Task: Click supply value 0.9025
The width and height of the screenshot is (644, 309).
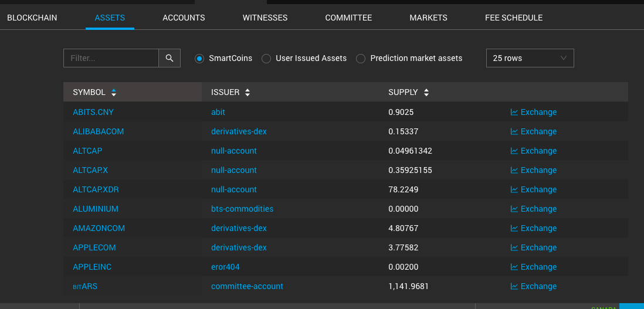Action: 401,112
